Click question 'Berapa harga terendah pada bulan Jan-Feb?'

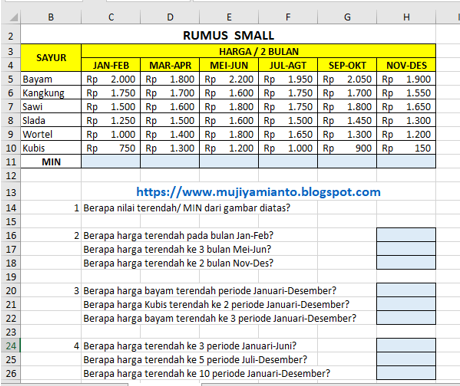[178, 236]
